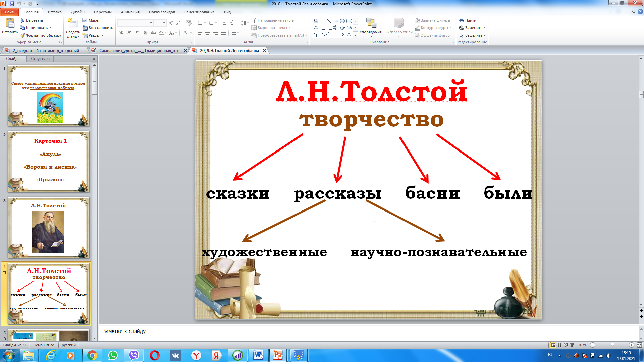The height and width of the screenshot is (362, 644).
Task: Expand the shapes gallery more arrow
Action: pyautogui.click(x=355, y=35)
